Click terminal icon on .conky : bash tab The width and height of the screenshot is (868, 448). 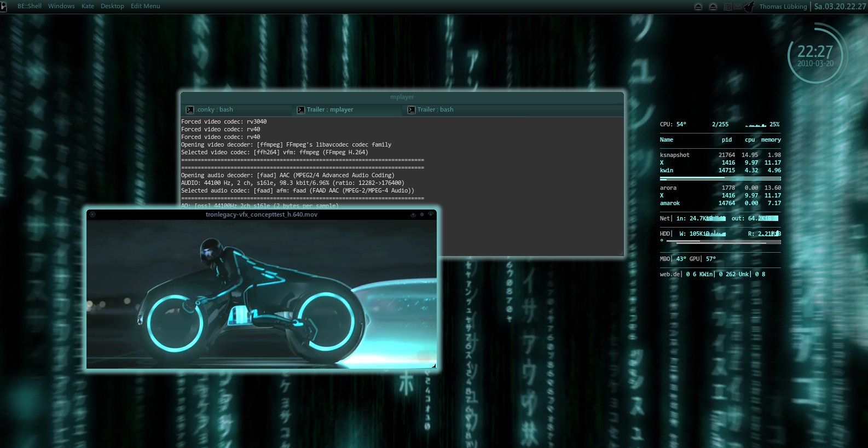(190, 110)
